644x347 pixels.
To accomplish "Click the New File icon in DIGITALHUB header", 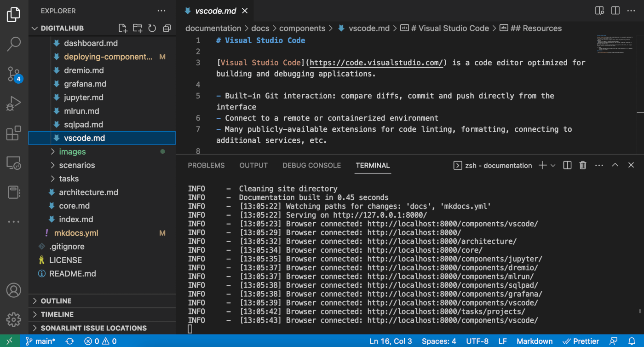I will (123, 28).
